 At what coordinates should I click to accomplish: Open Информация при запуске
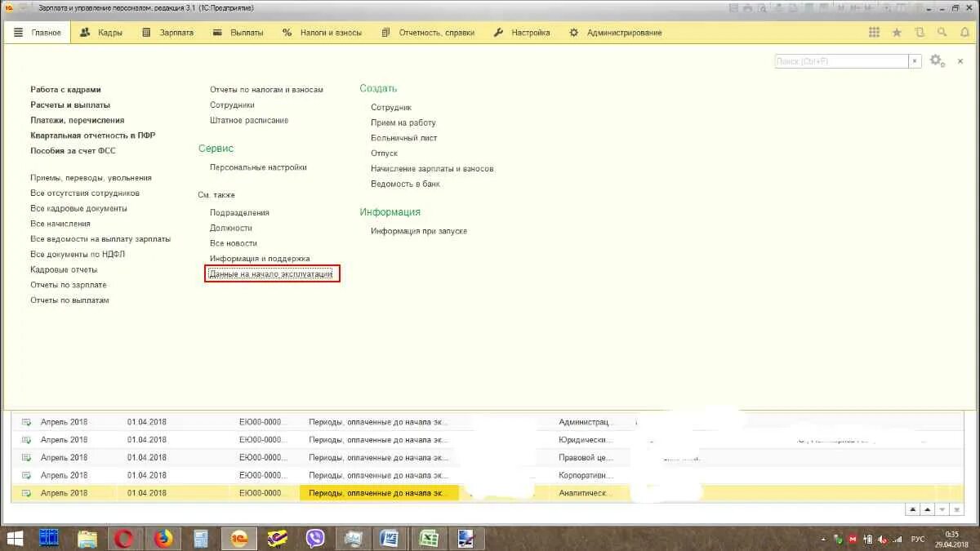tap(419, 231)
